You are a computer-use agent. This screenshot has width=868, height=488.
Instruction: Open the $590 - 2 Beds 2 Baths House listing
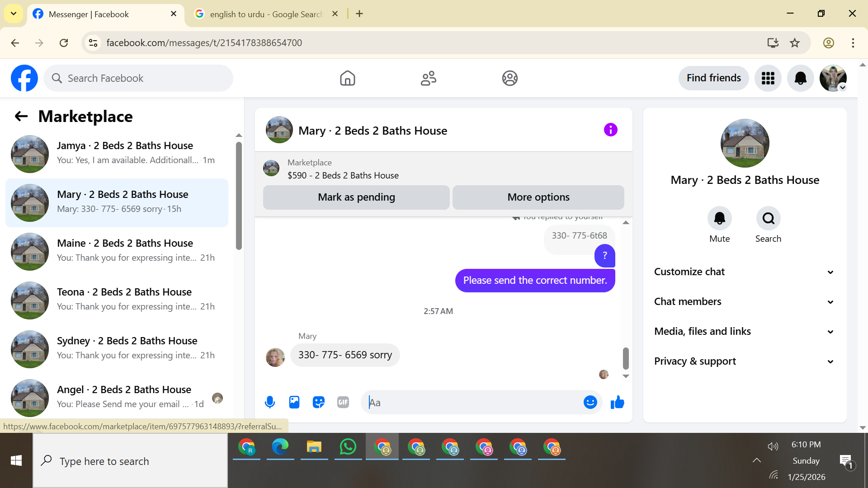pyautogui.click(x=343, y=175)
